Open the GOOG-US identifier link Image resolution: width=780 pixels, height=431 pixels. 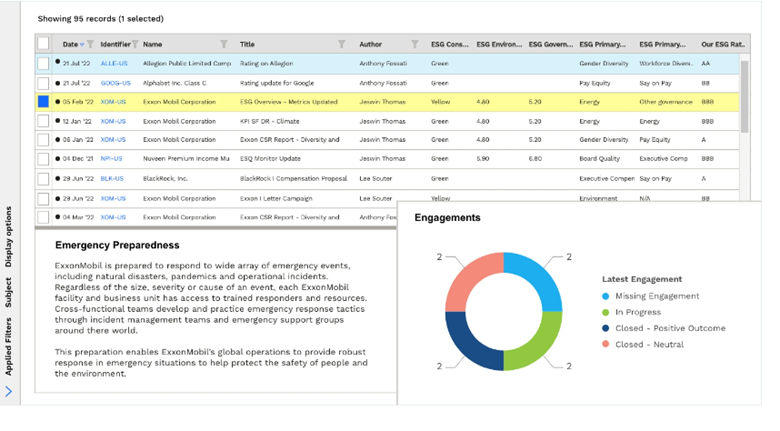115,83
